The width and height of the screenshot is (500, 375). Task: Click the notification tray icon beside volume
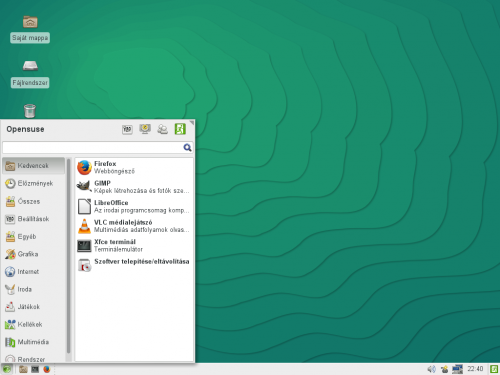pos(444,369)
